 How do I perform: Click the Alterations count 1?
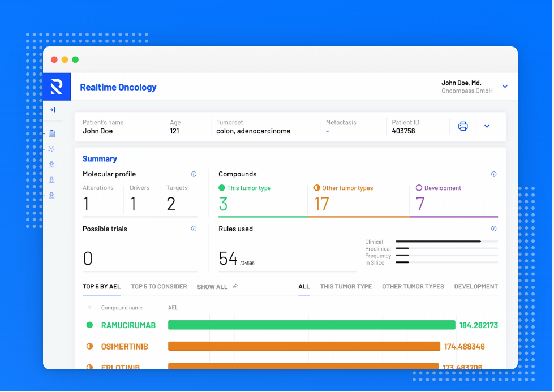click(86, 204)
